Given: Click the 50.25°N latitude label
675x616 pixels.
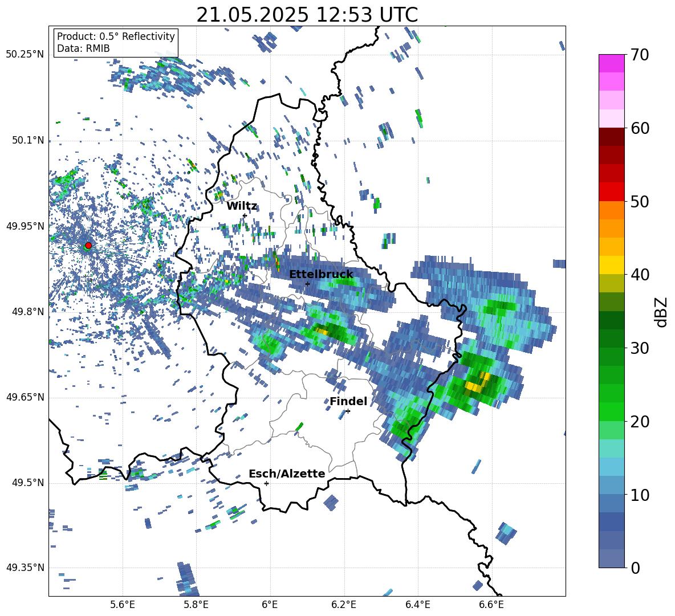Looking at the screenshot, I should [x=25, y=55].
